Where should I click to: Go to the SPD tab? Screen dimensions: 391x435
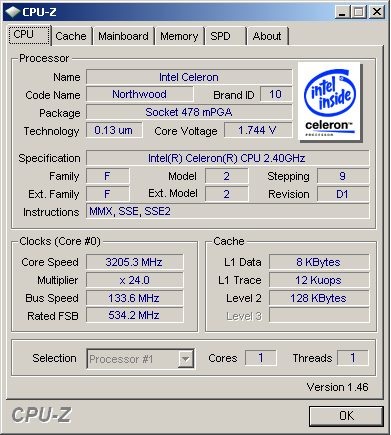[x=225, y=36]
